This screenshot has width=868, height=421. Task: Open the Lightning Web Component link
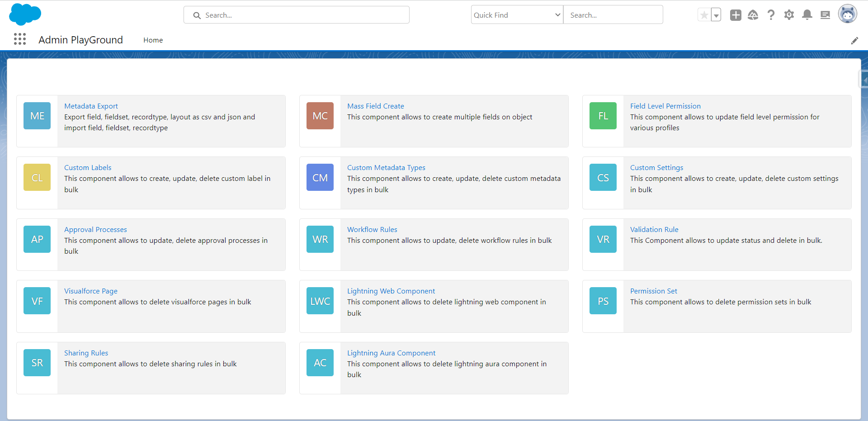[391, 291]
